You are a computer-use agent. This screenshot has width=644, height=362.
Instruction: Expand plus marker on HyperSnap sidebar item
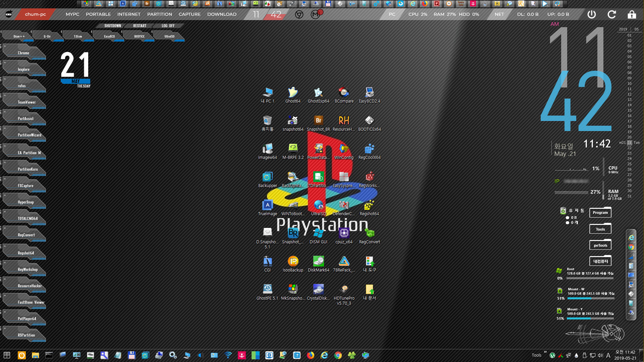pyautogui.click(x=5, y=195)
